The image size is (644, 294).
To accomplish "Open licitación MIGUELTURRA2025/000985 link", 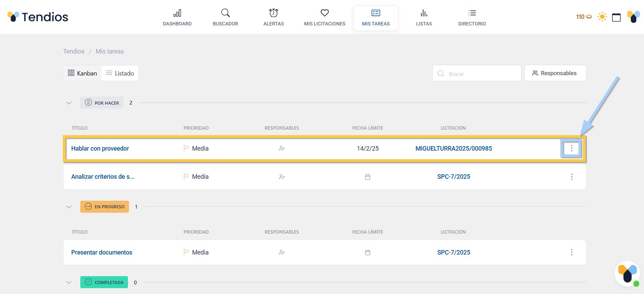I will (453, 149).
